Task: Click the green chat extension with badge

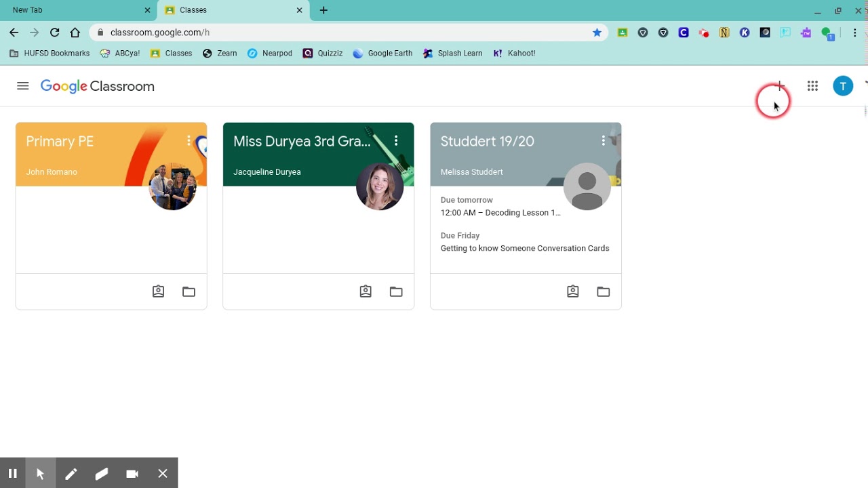Action: (x=827, y=34)
